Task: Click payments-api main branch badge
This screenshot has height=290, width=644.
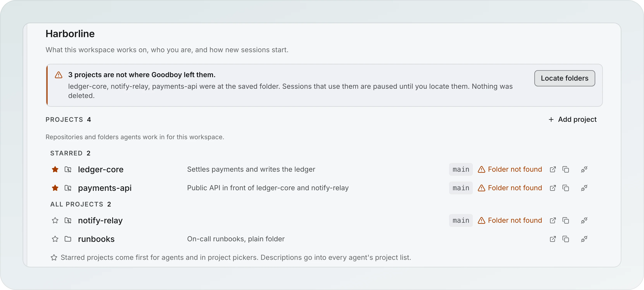Action: pos(461,188)
